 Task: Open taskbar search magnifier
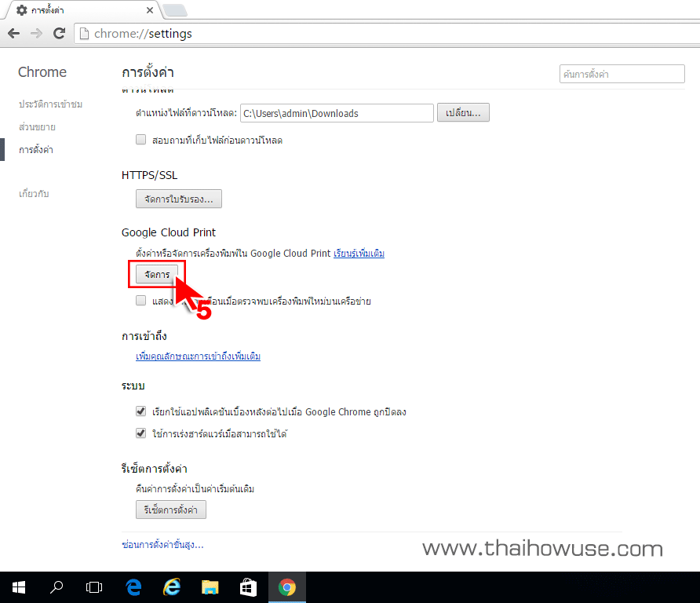[x=57, y=587]
